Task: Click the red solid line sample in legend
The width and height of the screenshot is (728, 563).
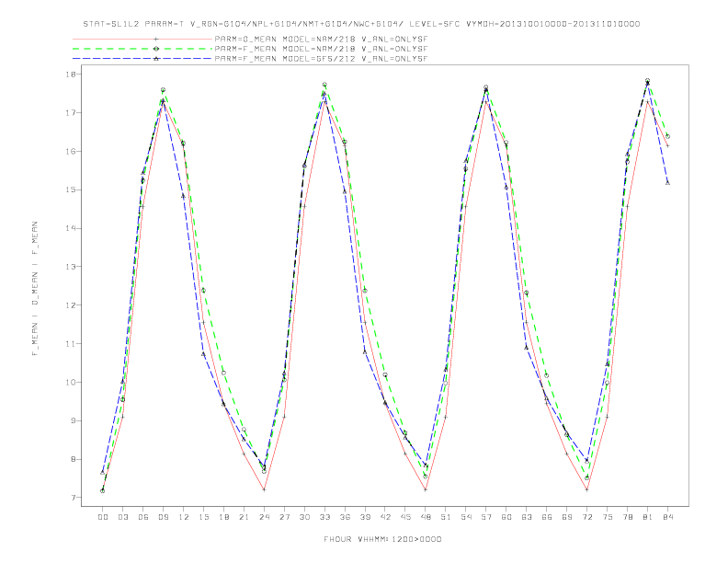Action: 142,39
